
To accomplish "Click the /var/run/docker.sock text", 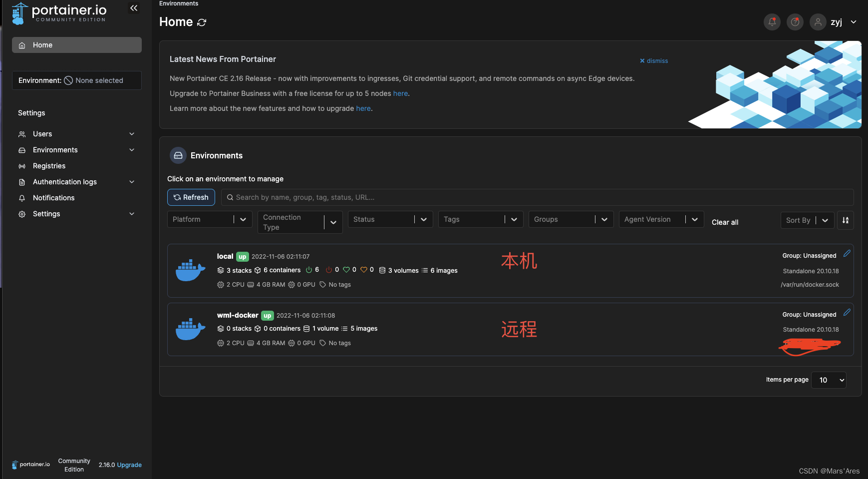I will (810, 285).
